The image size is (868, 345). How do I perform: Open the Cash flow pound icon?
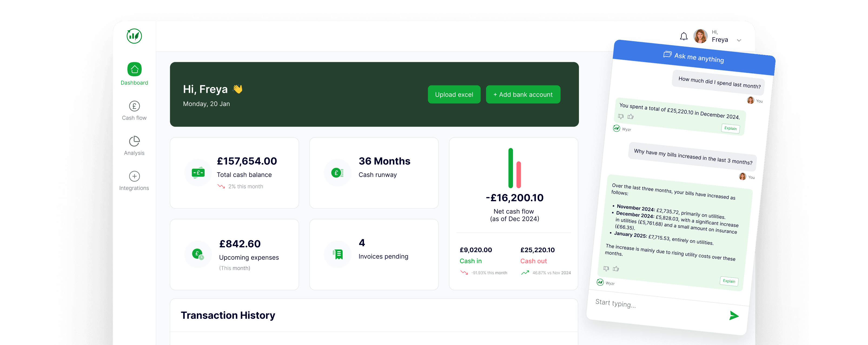[134, 106]
